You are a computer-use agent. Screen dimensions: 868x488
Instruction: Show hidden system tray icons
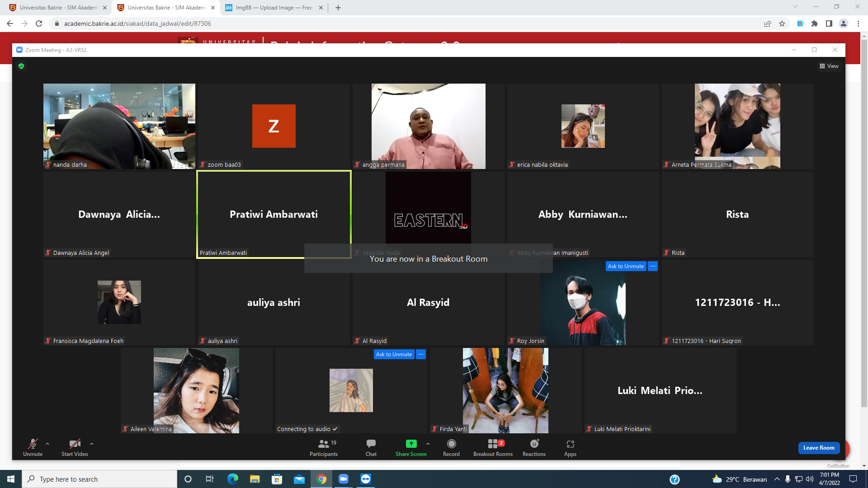[777, 479]
